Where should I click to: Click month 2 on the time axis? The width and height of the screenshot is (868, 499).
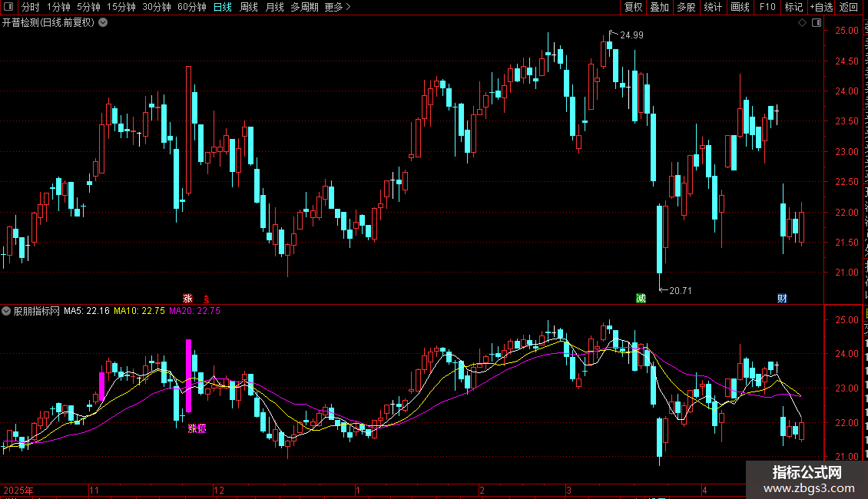pyautogui.click(x=482, y=490)
